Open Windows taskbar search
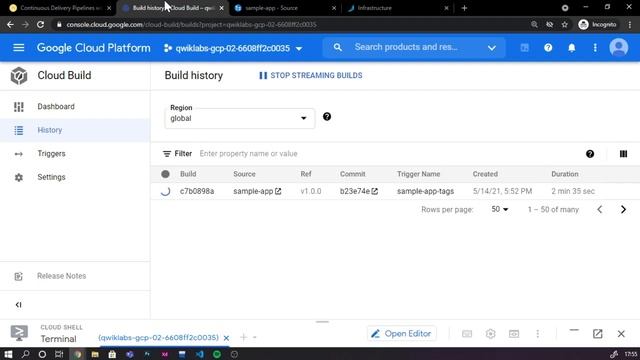Viewport: 640px width, 360px height. point(25,354)
